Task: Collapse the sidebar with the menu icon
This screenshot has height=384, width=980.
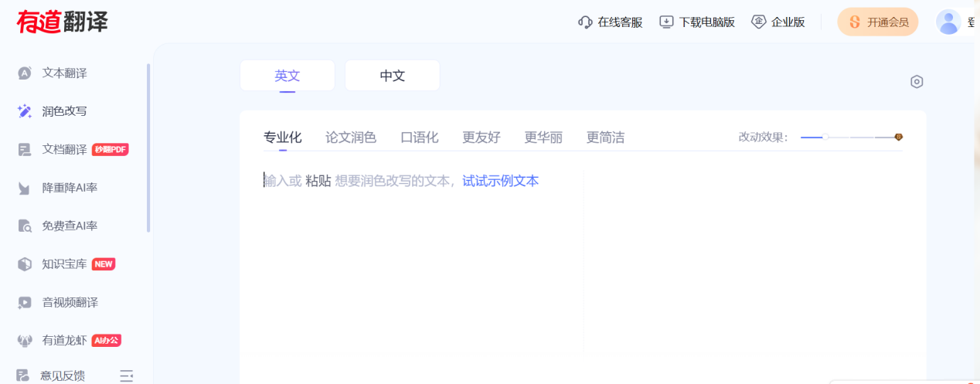Action: click(126, 376)
